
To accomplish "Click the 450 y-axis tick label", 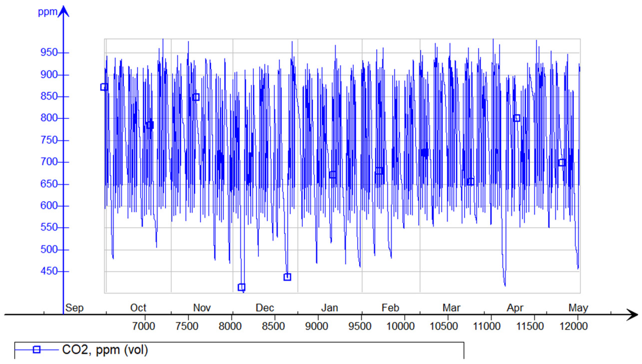I will (49, 271).
